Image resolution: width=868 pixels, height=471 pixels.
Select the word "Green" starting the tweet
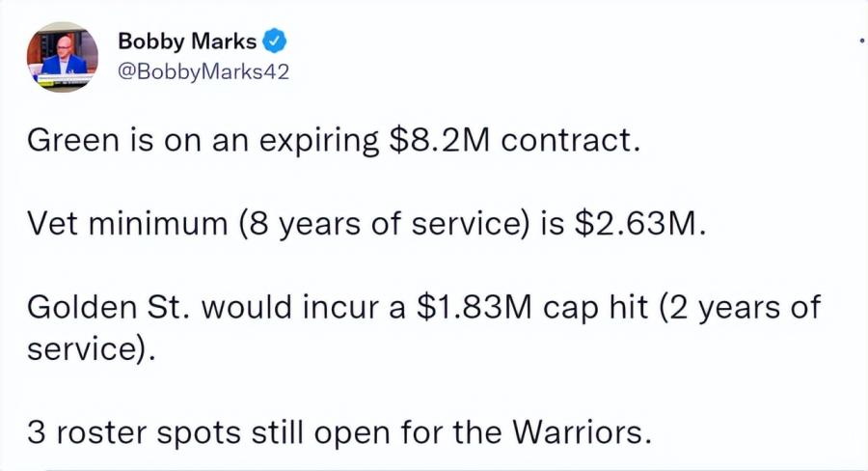(x=73, y=140)
